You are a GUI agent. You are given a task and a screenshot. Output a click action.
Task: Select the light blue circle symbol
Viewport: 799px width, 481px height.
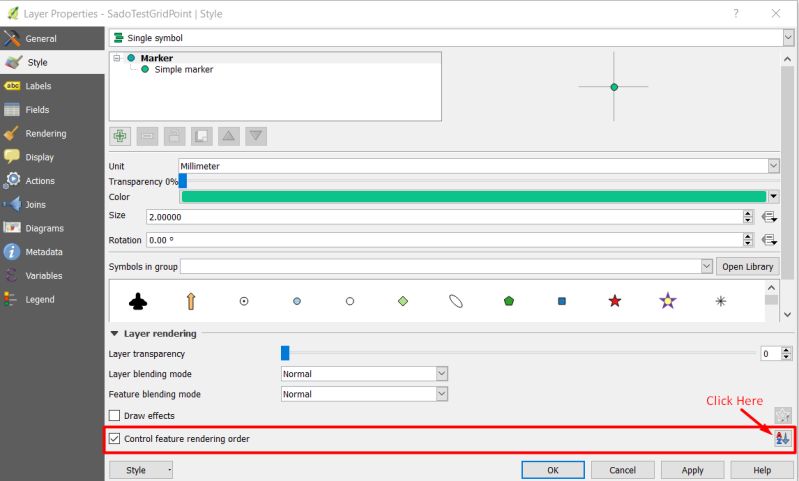[297, 301]
